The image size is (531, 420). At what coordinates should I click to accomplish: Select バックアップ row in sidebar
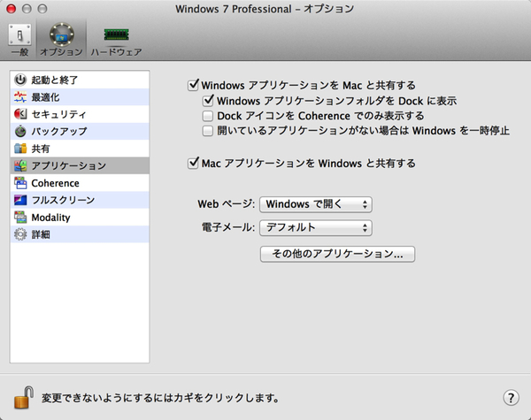[80, 132]
